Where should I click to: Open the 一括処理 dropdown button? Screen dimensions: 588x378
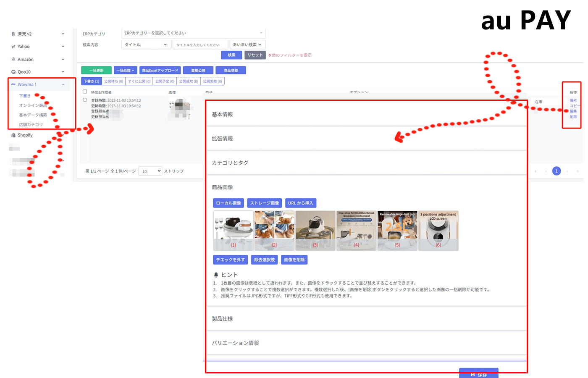click(x=125, y=71)
